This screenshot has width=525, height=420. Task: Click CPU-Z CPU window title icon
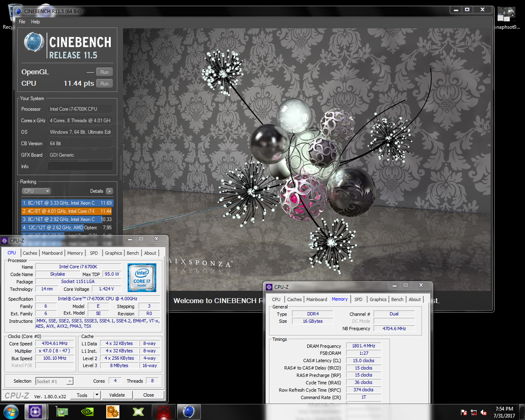5,241
